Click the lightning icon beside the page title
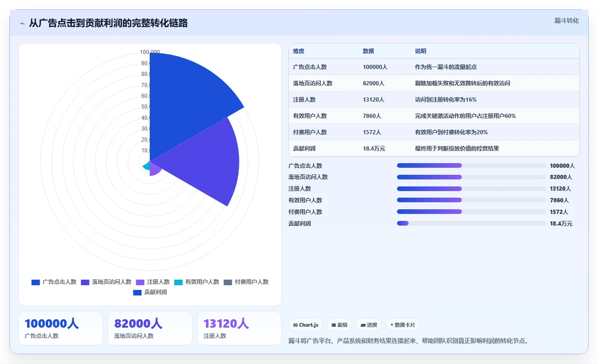Viewport: 598px width, 364px height. pyautogui.click(x=22, y=23)
